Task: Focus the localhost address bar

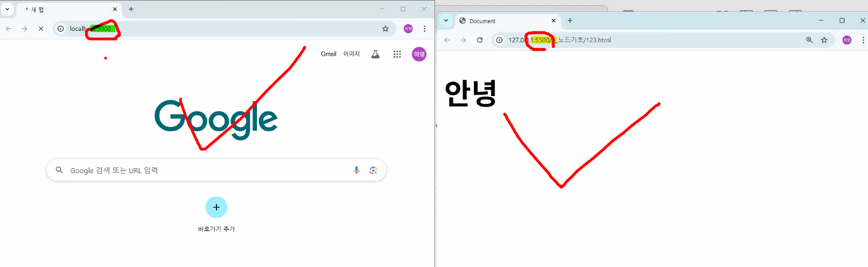Action: [x=225, y=29]
